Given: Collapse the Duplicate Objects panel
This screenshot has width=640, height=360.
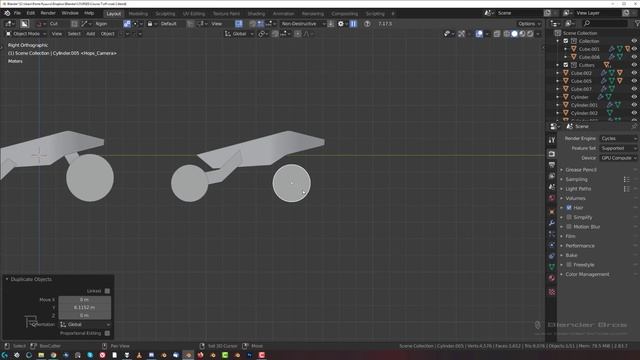Looking at the screenshot, I should click(7, 279).
